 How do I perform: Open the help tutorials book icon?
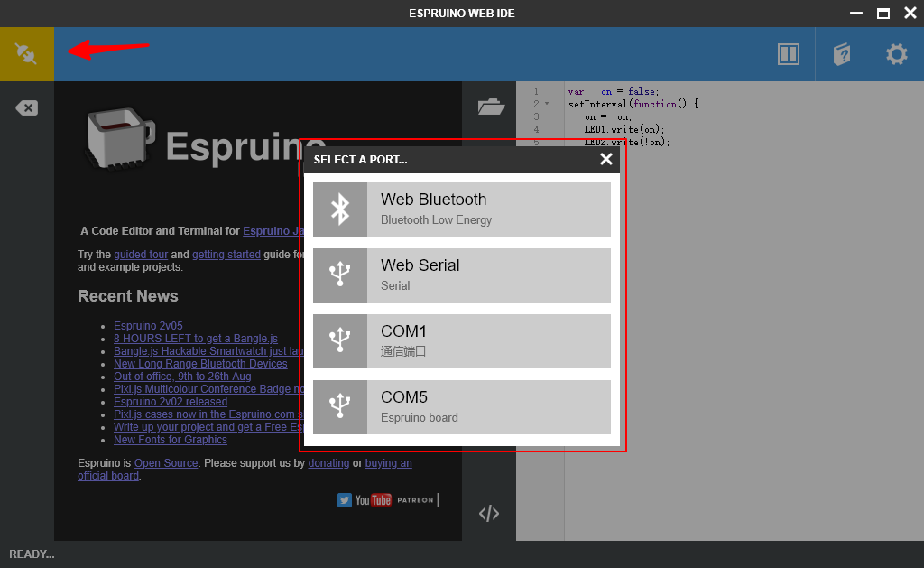tap(842, 53)
